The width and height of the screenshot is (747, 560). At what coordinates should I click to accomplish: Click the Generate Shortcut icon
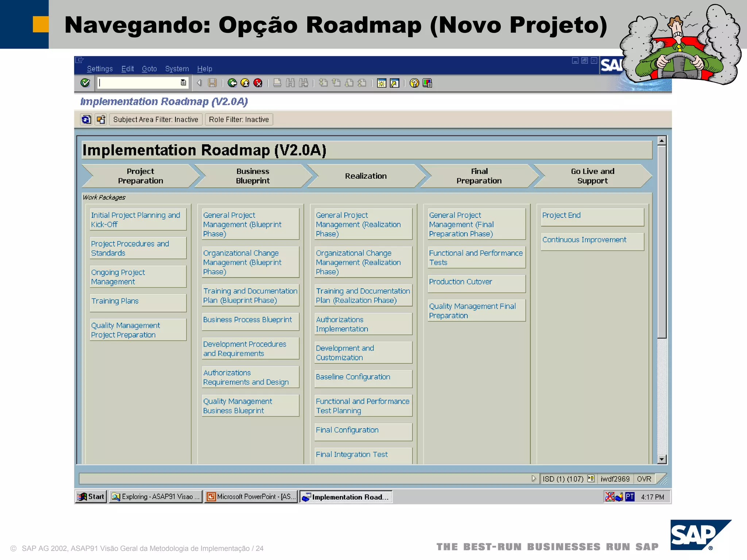coord(395,83)
